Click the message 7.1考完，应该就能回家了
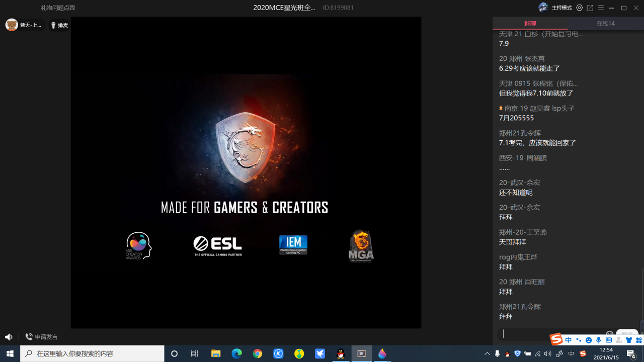 click(537, 143)
